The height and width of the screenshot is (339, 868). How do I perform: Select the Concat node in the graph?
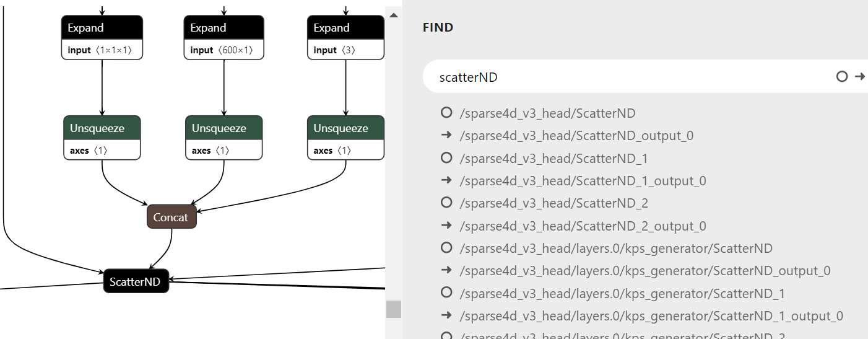point(171,218)
